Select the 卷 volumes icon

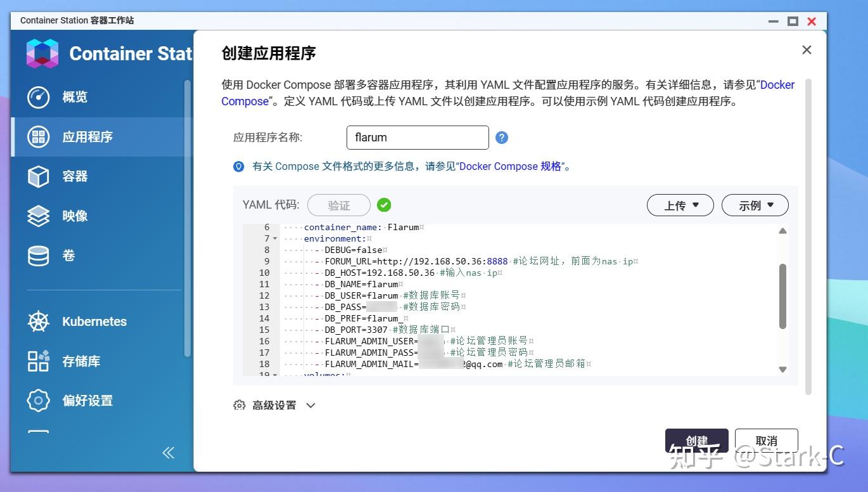(38, 256)
